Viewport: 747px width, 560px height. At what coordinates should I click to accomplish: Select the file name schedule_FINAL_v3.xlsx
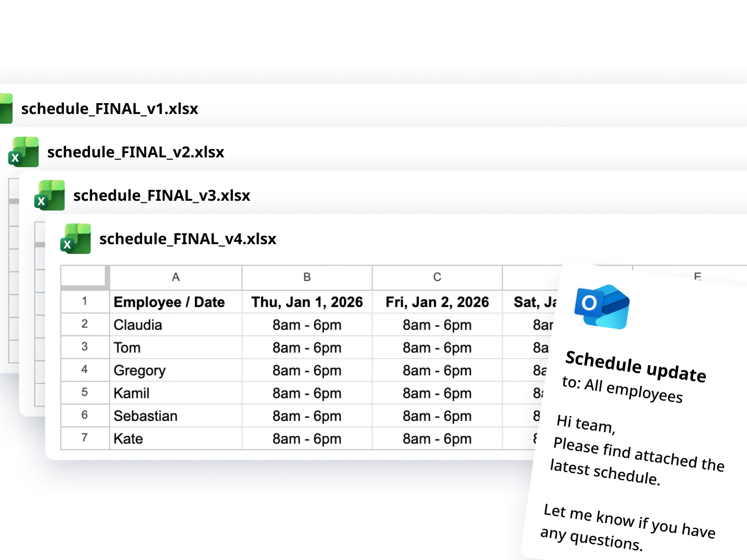tap(162, 195)
